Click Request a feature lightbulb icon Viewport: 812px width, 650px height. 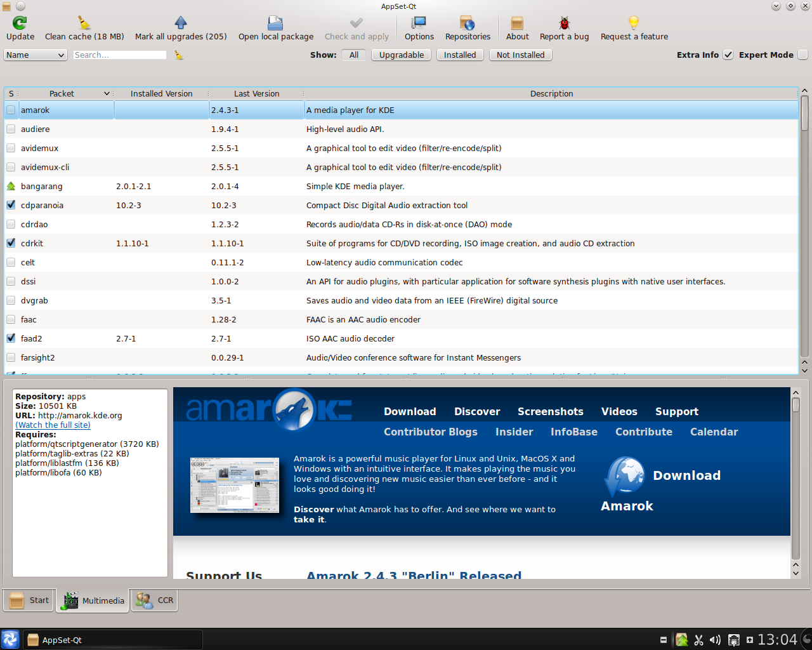pyautogui.click(x=634, y=23)
